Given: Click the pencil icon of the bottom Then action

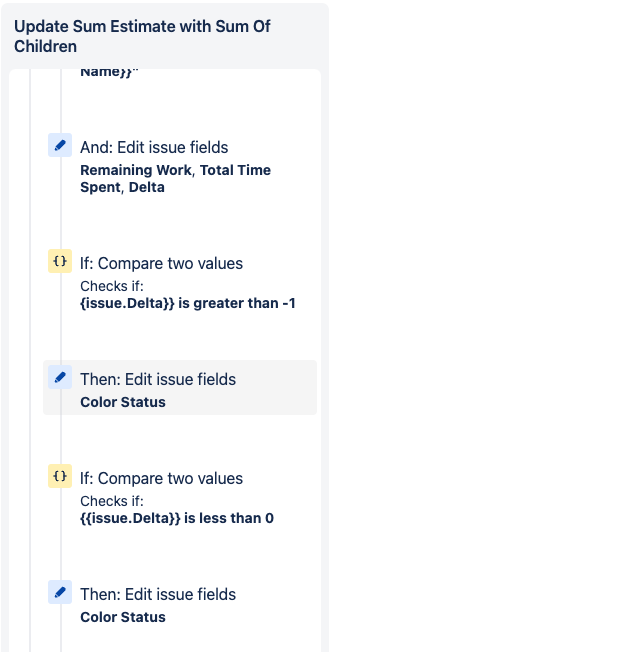Looking at the screenshot, I should (x=60, y=592).
